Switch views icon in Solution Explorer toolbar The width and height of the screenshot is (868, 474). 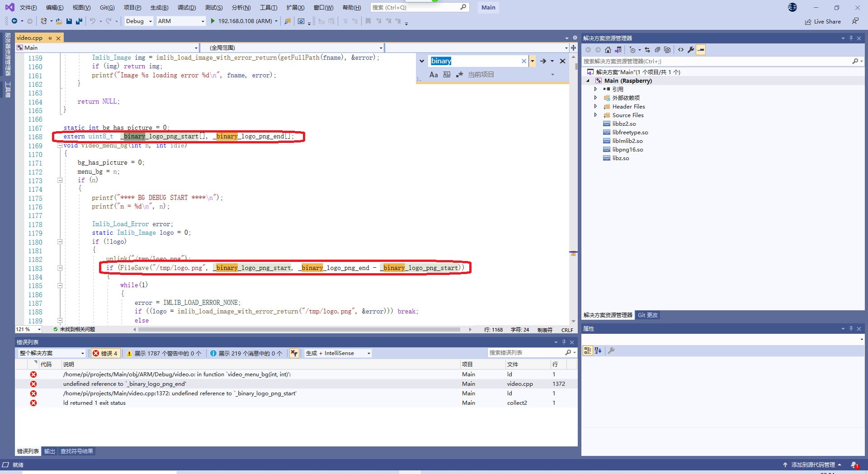click(618, 50)
